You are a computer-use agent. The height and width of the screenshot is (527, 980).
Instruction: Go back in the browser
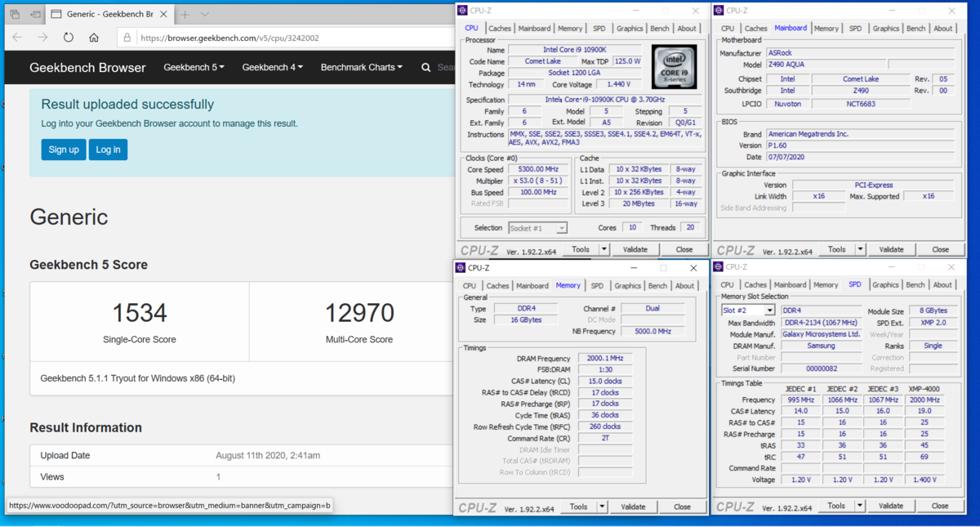coord(18,38)
